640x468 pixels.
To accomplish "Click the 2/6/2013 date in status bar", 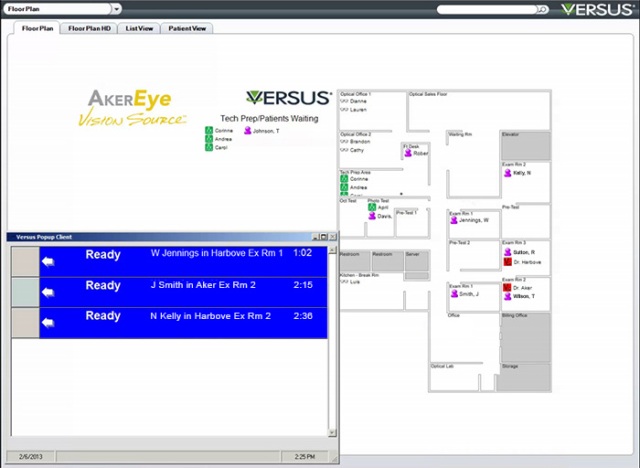I will (31, 457).
